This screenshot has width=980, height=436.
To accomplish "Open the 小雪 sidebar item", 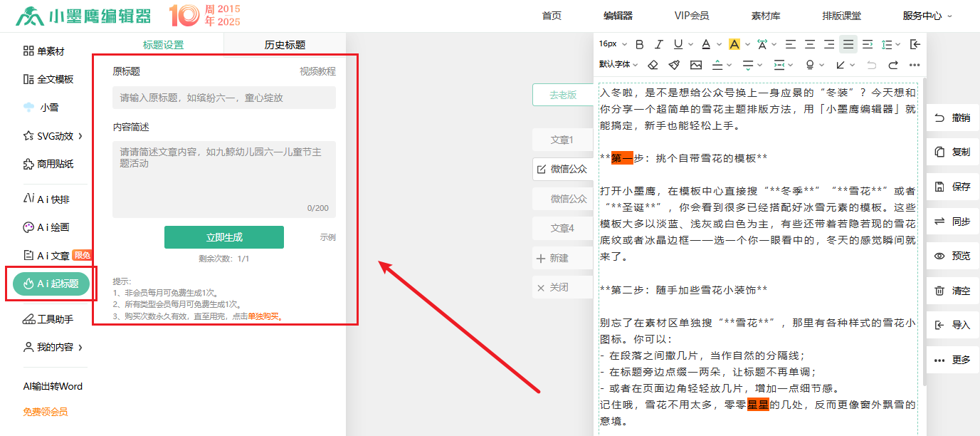I will [41, 108].
